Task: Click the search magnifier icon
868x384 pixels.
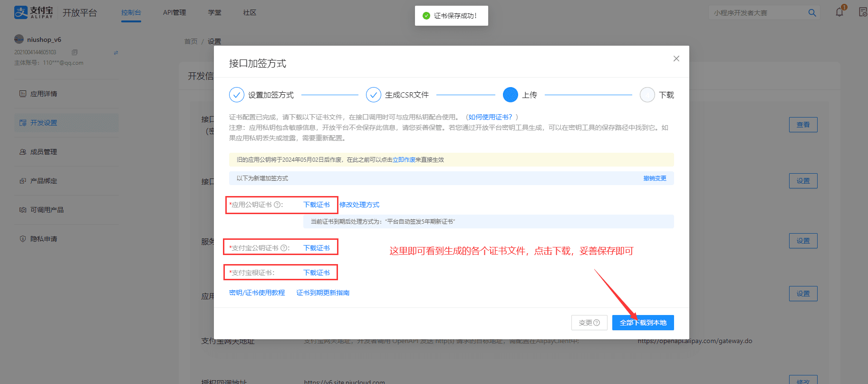Action: pyautogui.click(x=812, y=13)
